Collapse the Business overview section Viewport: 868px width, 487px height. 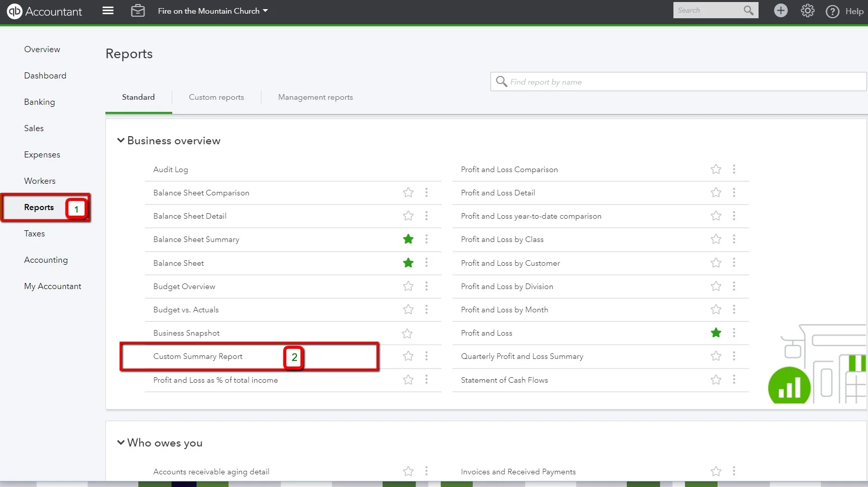point(121,140)
